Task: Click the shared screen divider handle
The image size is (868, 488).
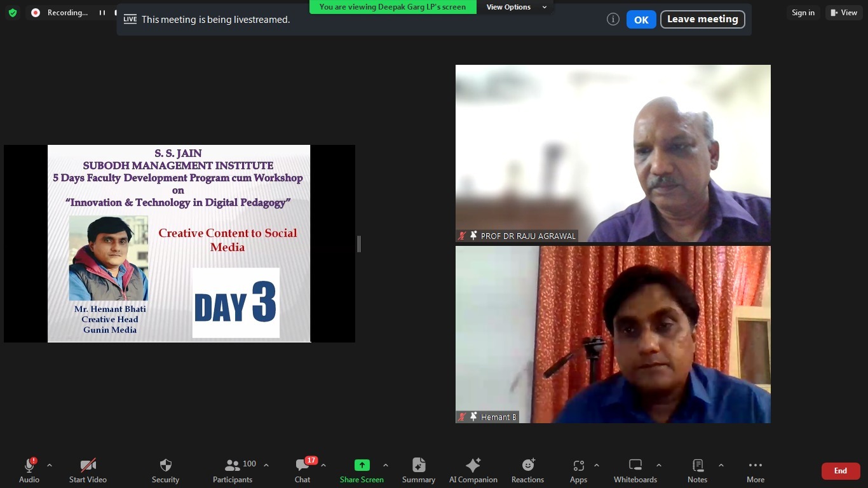Action: [x=359, y=244]
